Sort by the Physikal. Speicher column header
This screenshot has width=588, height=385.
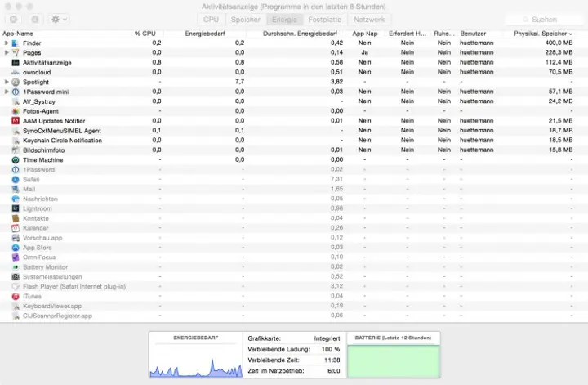tap(541, 34)
